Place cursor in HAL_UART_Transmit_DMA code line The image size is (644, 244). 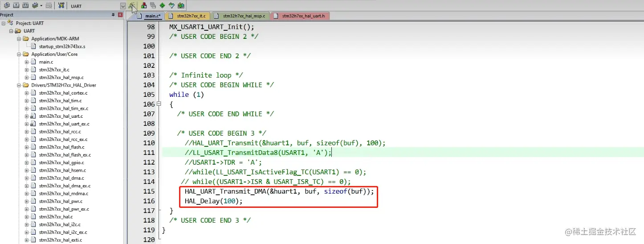click(279, 191)
